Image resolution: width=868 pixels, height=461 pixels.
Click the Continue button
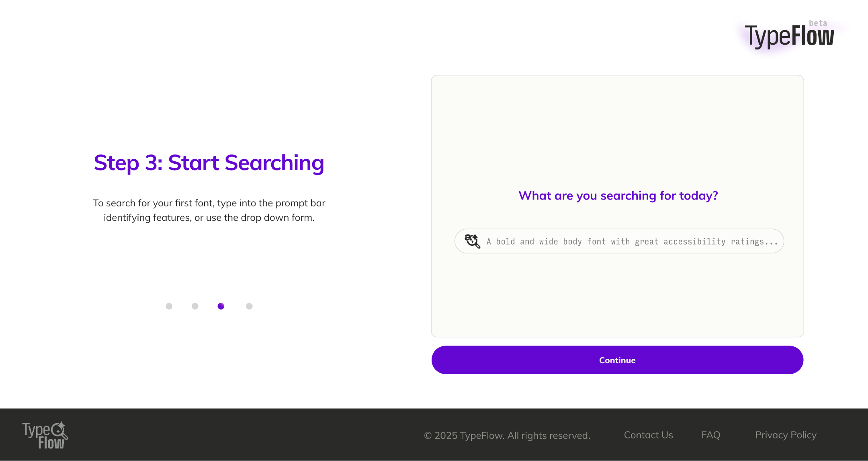617,360
